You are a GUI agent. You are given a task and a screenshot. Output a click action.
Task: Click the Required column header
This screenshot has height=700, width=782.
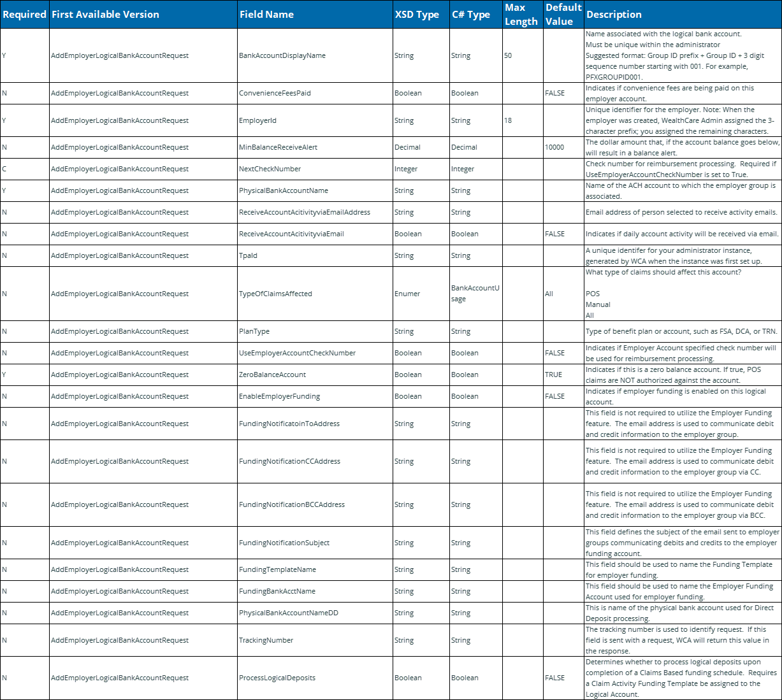[25, 14]
